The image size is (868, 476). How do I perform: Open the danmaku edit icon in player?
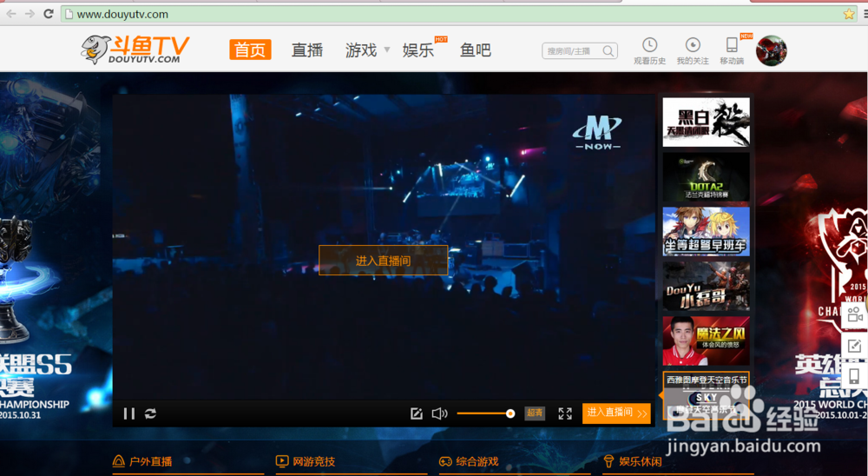point(417,413)
